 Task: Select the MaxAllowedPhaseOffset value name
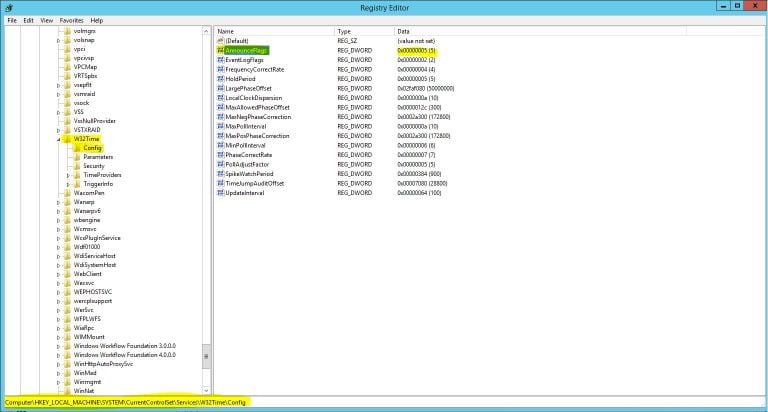(x=257, y=107)
